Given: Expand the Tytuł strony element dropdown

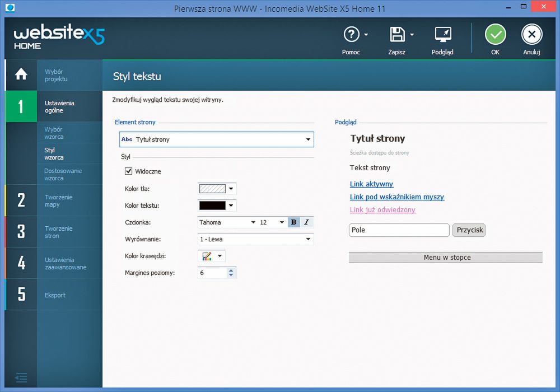Looking at the screenshot, I should point(308,139).
